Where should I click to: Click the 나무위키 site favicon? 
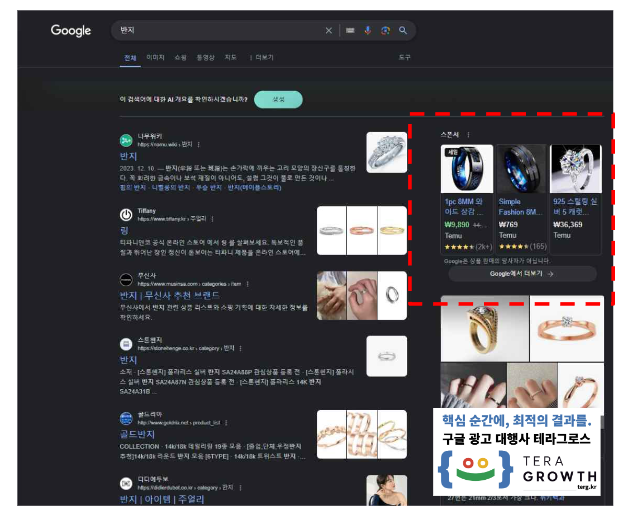[x=126, y=140]
